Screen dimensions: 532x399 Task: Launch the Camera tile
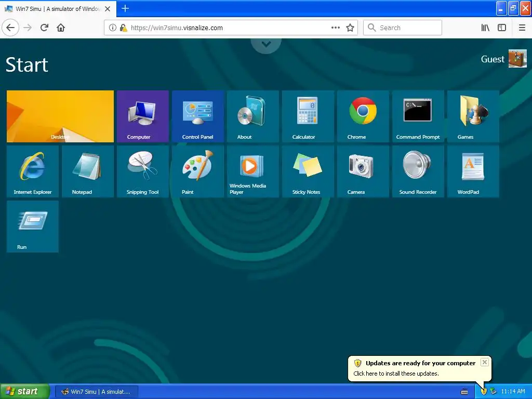(363, 171)
